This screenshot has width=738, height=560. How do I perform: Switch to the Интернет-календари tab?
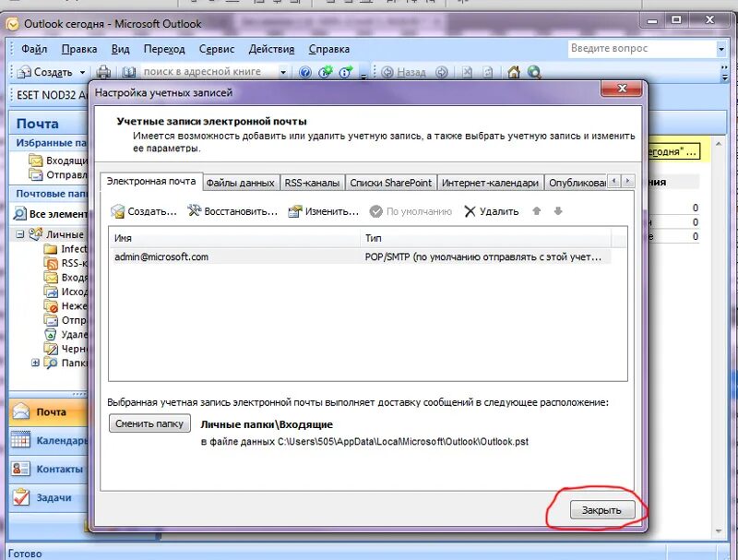[490, 183]
